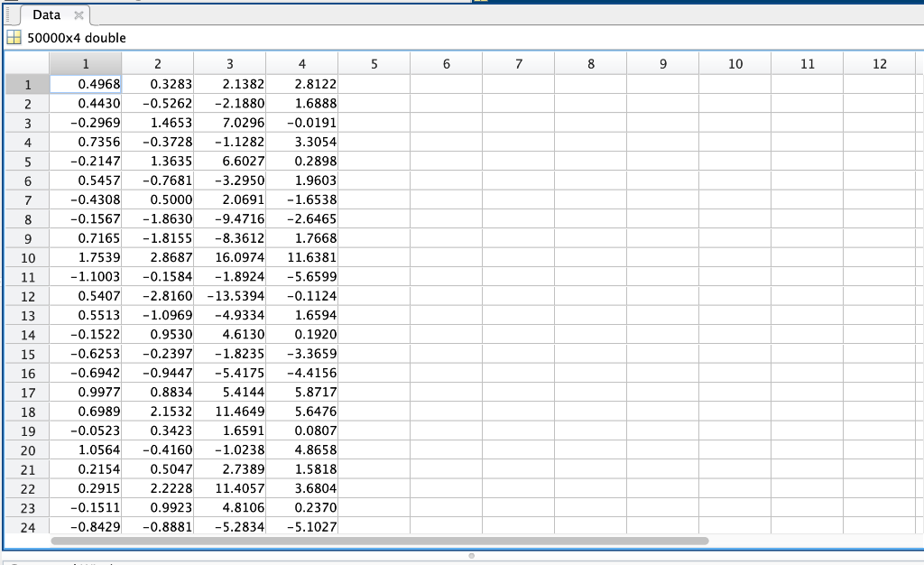This screenshot has height=565, width=924.
Task: Click cell containing -3.2950
Action: click(230, 181)
